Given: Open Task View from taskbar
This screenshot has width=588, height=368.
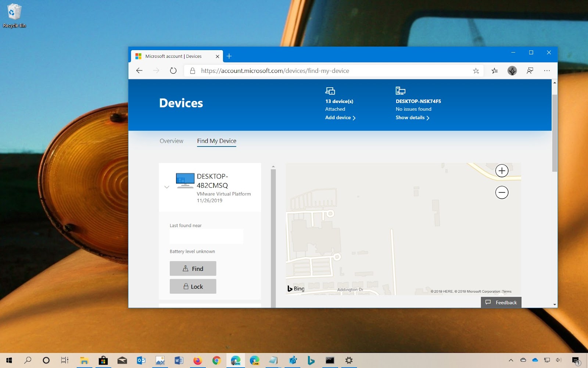Looking at the screenshot, I should [x=65, y=360].
